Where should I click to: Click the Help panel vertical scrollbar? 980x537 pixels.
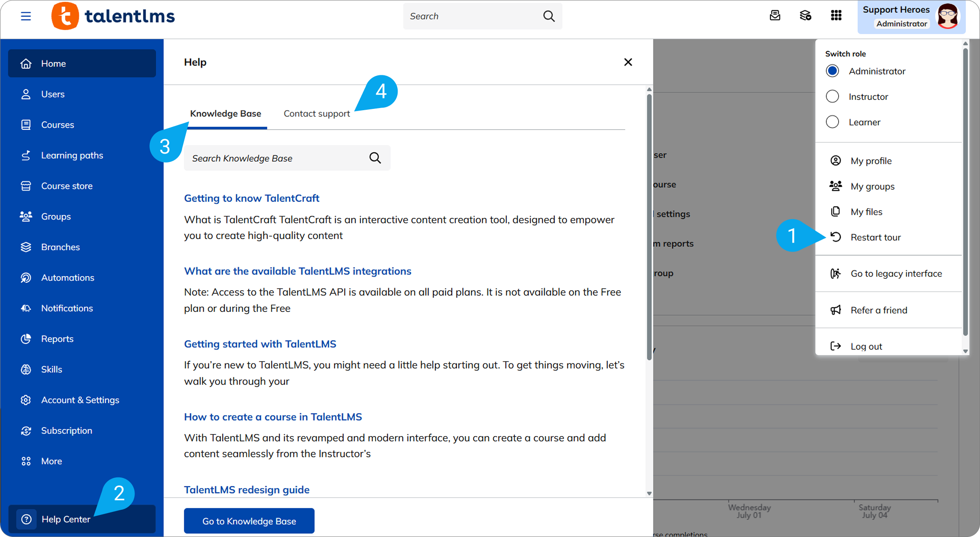click(x=649, y=226)
